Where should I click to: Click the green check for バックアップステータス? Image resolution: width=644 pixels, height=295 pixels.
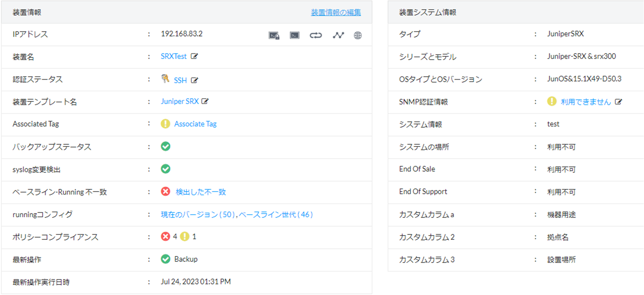165,146
